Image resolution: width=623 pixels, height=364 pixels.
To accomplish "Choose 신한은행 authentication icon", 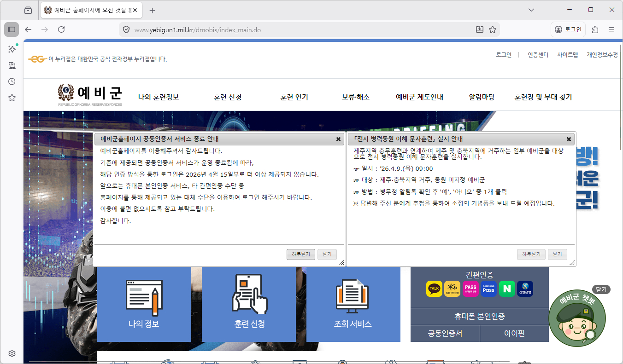I will [x=525, y=289].
